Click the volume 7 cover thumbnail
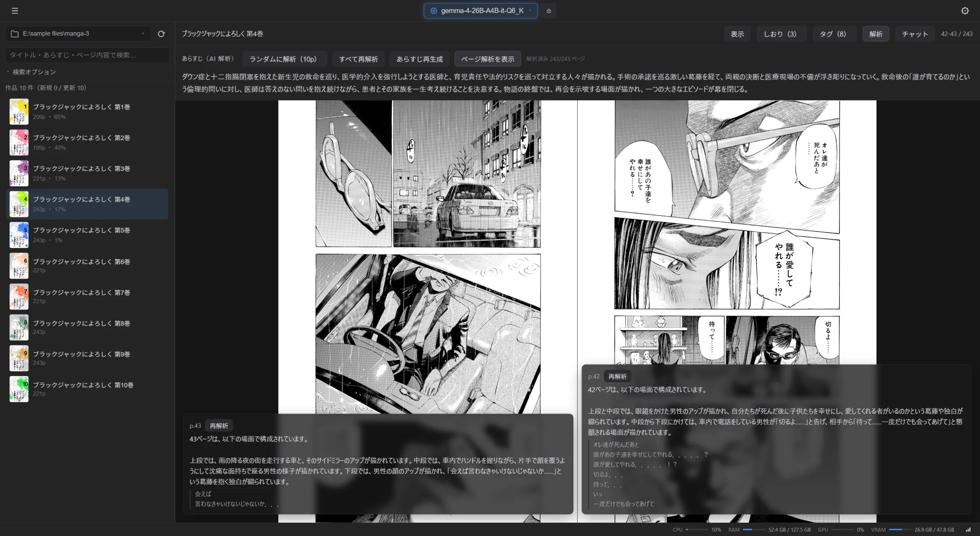 pyautogui.click(x=19, y=297)
